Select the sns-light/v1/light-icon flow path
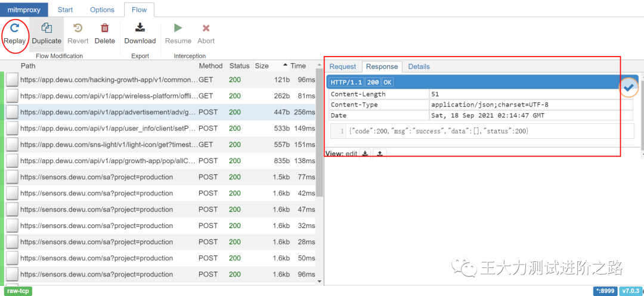 pos(109,144)
